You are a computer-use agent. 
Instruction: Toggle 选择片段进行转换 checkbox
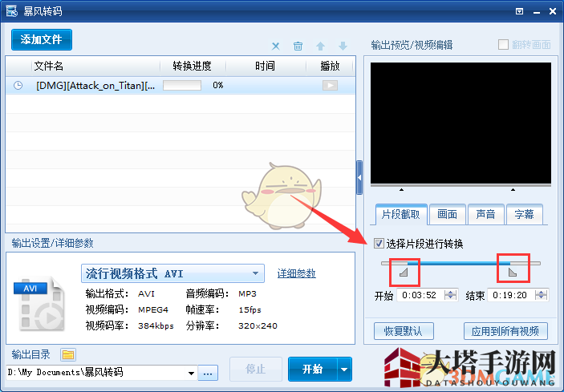379,244
